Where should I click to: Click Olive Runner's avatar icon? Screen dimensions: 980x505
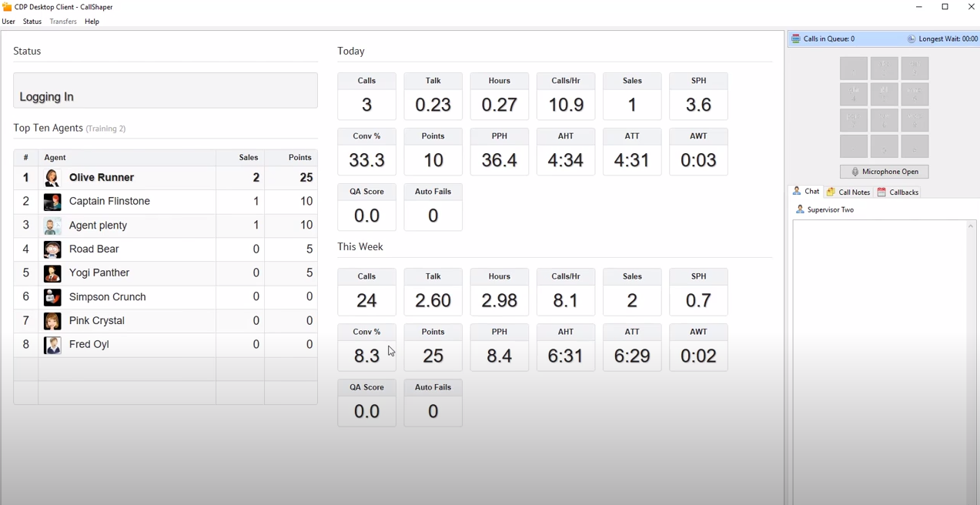(52, 178)
